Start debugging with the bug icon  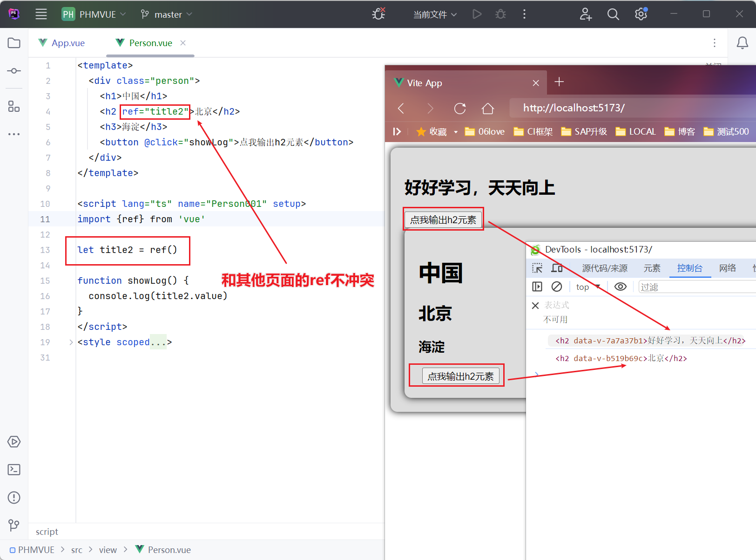tap(500, 14)
